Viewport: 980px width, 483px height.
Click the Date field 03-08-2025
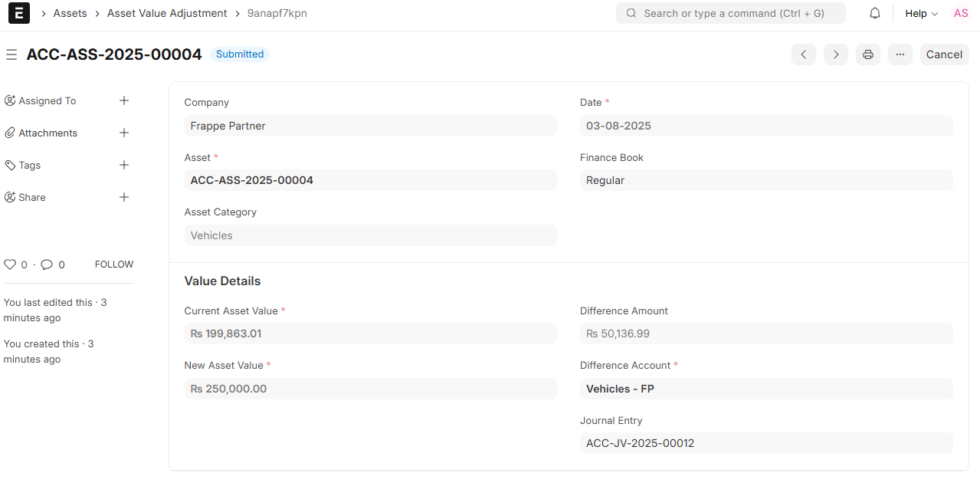[766, 126]
